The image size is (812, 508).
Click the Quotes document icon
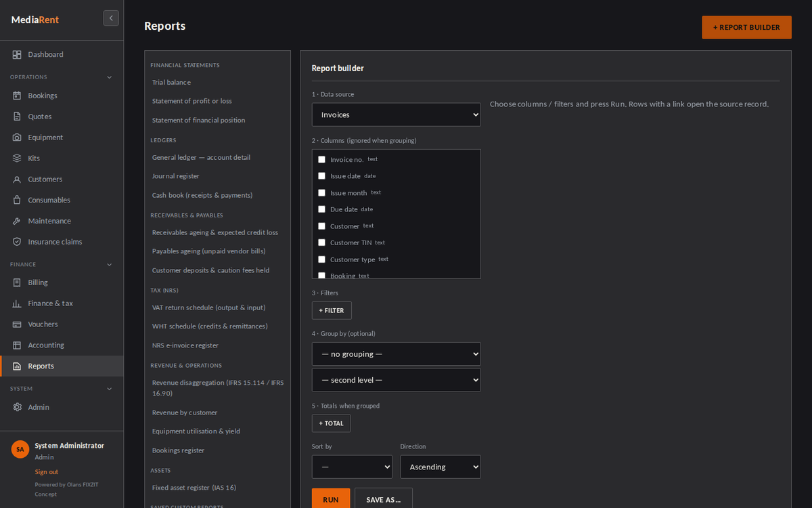coord(17,117)
